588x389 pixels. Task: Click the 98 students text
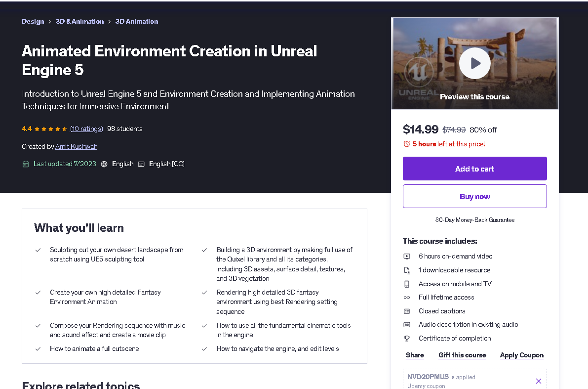pos(125,129)
